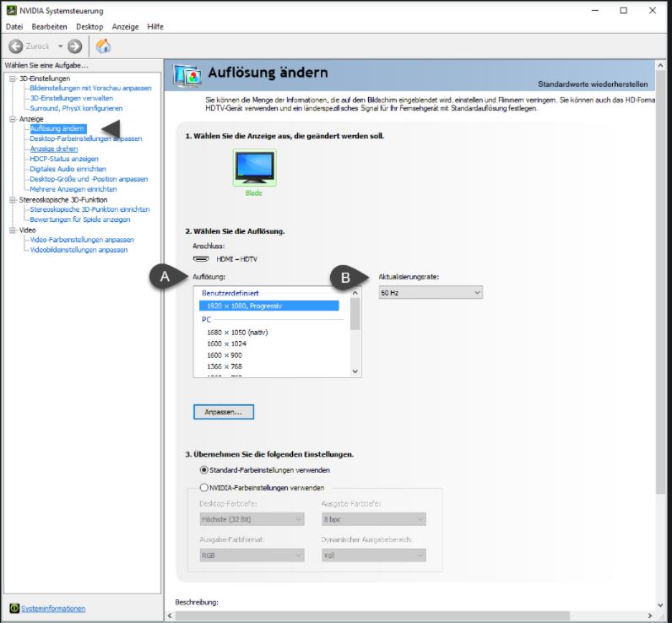Image resolution: width=672 pixels, height=623 pixels.
Task: Select 1600 × 1024 resolution
Action: point(226,344)
